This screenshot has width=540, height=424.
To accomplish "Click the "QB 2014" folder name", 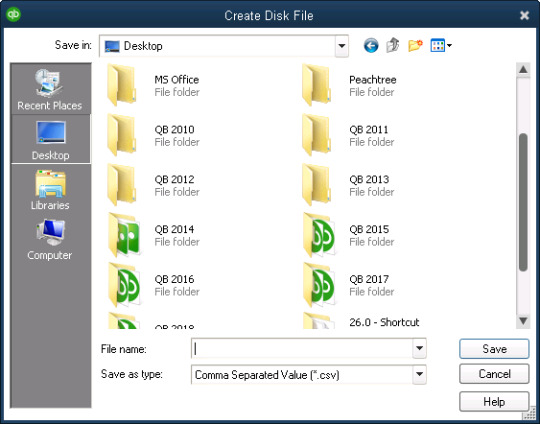I will pyautogui.click(x=174, y=229).
